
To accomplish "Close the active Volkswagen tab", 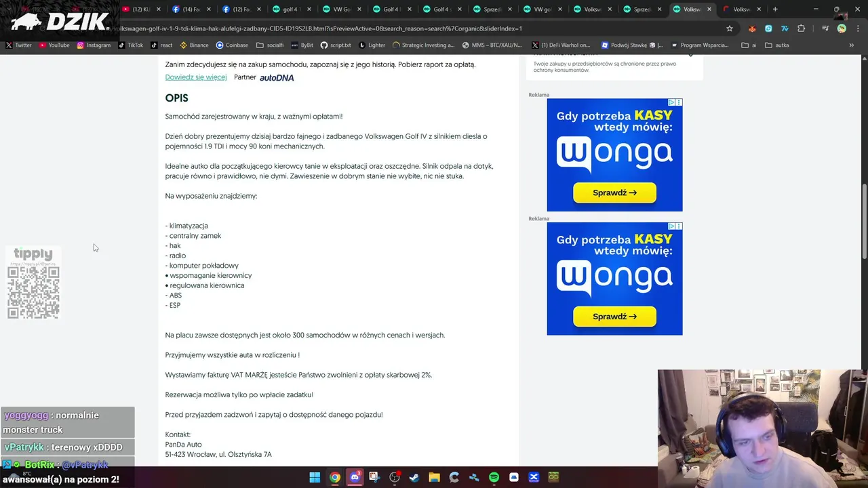I will point(709,9).
